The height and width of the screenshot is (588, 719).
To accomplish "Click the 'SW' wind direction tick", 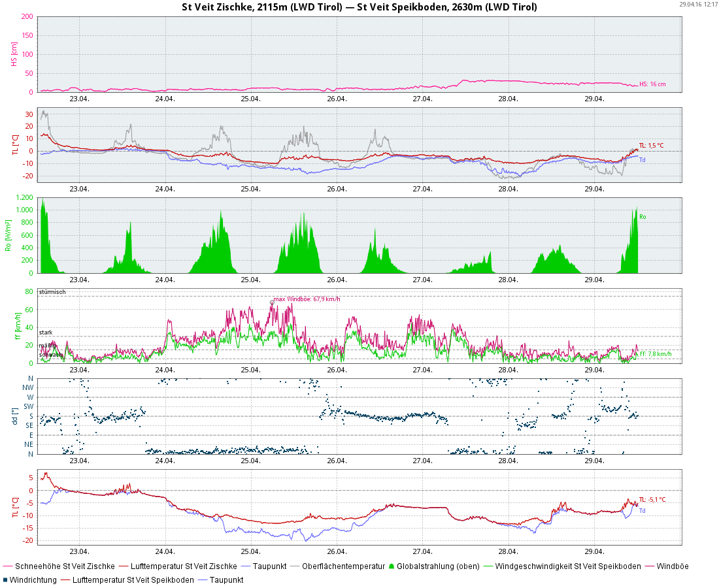I will [28, 406].
